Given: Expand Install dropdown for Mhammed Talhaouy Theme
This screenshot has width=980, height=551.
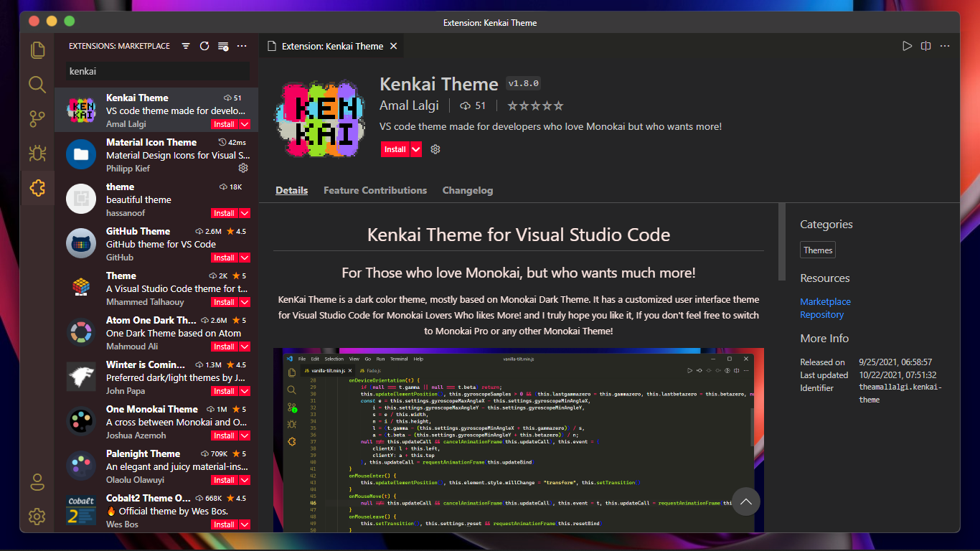Looking at the screenshot, I should tap(245, 302).
